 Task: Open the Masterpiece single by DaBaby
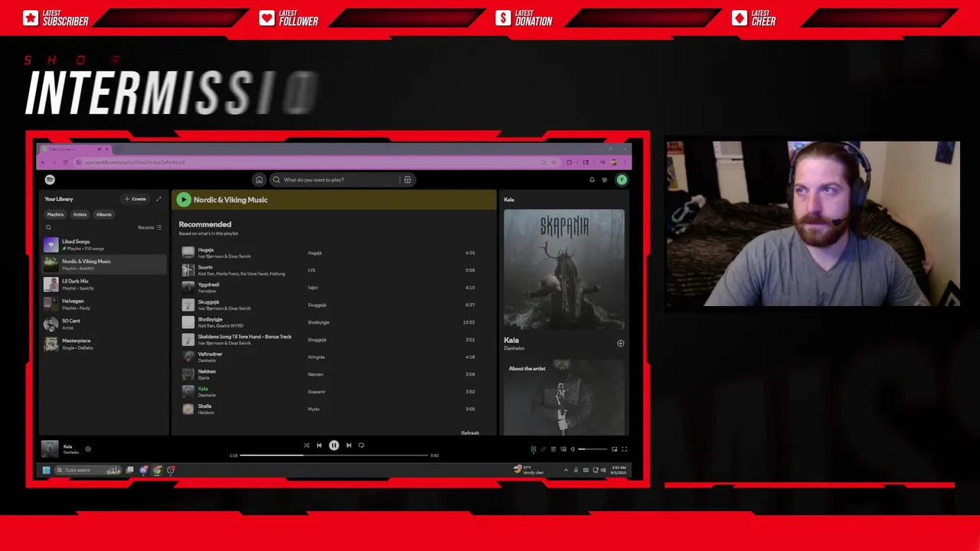pyautogui.click(x=103, y=344)
